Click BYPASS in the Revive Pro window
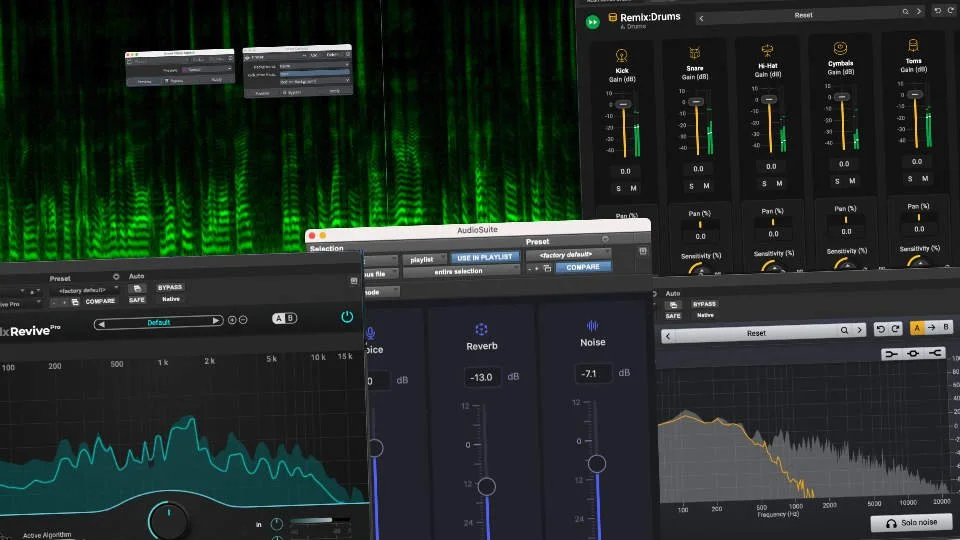The width and height of the screenshot is (960, 540). click(170, 287)
